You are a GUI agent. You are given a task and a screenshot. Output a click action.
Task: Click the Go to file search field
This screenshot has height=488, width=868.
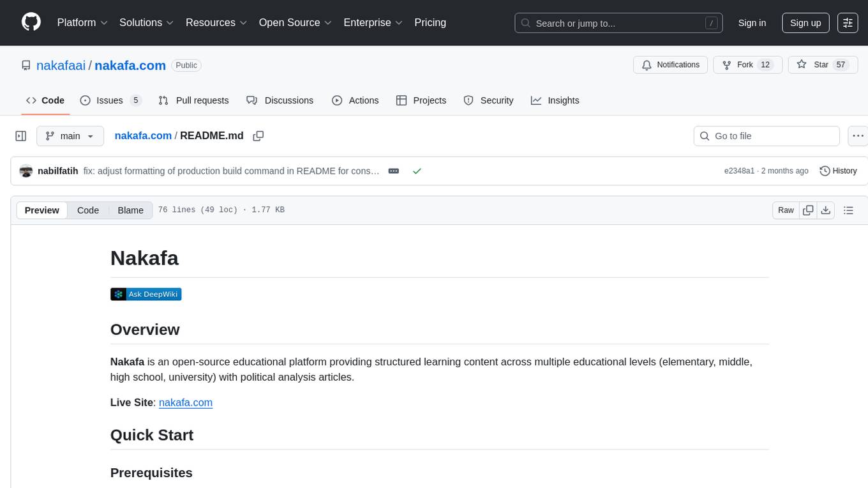tap(767, 136)
